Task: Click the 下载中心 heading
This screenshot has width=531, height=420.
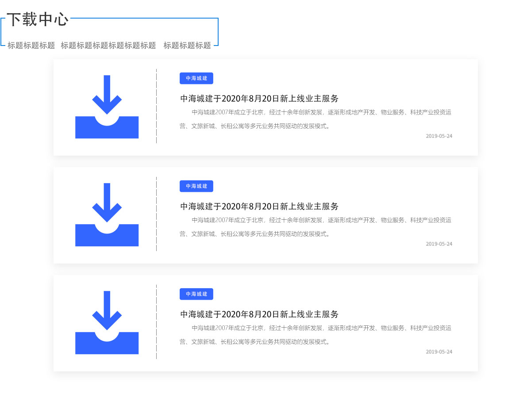Action: 38,19
